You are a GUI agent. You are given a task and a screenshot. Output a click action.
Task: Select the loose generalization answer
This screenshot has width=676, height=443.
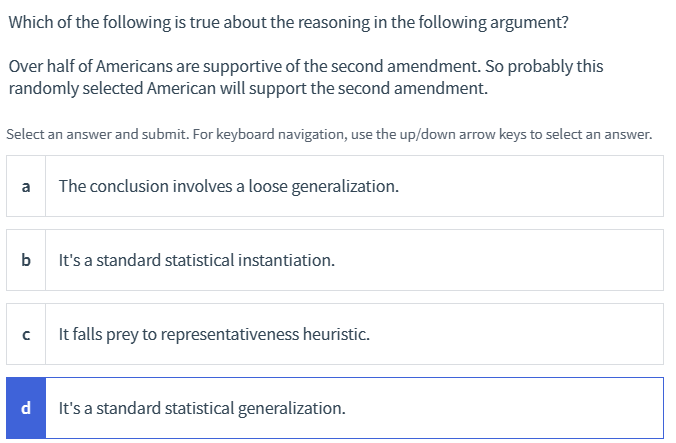(x=355, y=186)
